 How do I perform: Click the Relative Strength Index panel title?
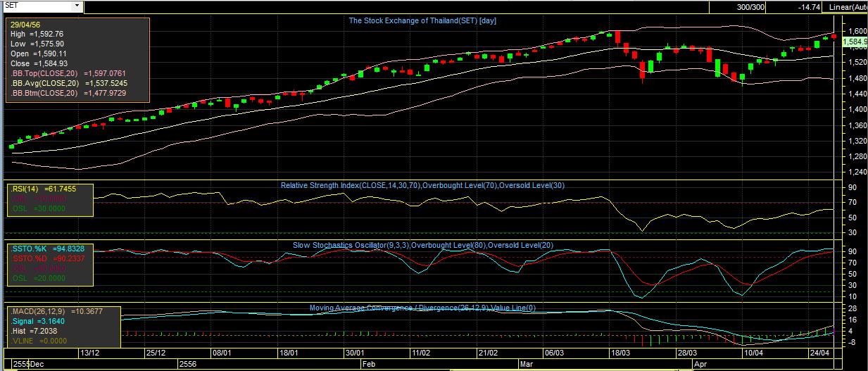pos(422,185)
